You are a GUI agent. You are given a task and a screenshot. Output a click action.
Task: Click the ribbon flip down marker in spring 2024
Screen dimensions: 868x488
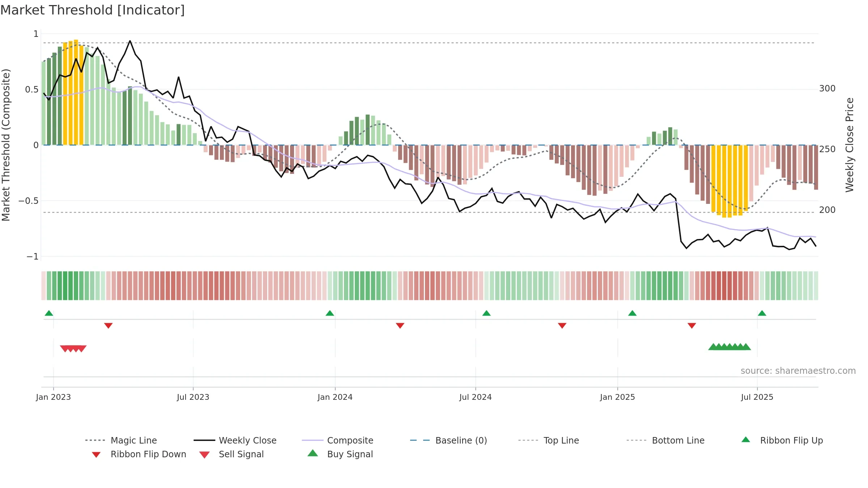click(400, 326)
